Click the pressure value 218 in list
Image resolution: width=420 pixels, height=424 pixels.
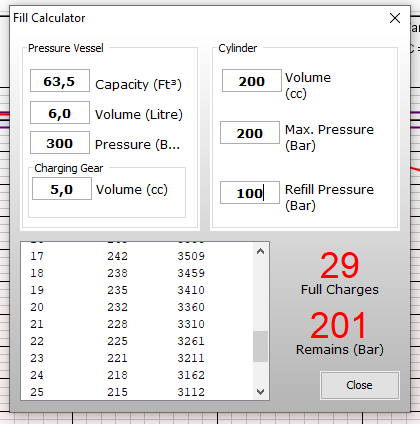(x=117, y=375)
